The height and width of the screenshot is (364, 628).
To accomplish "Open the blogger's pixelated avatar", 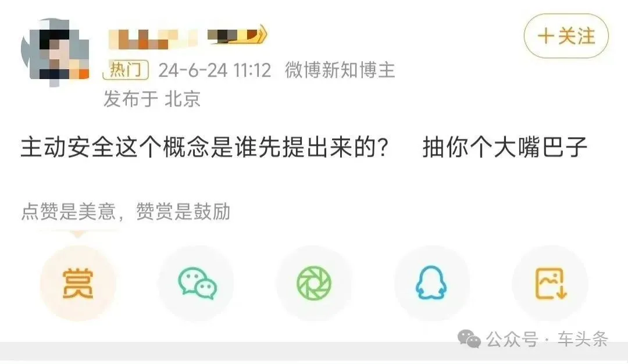I will tap(55, 51).
